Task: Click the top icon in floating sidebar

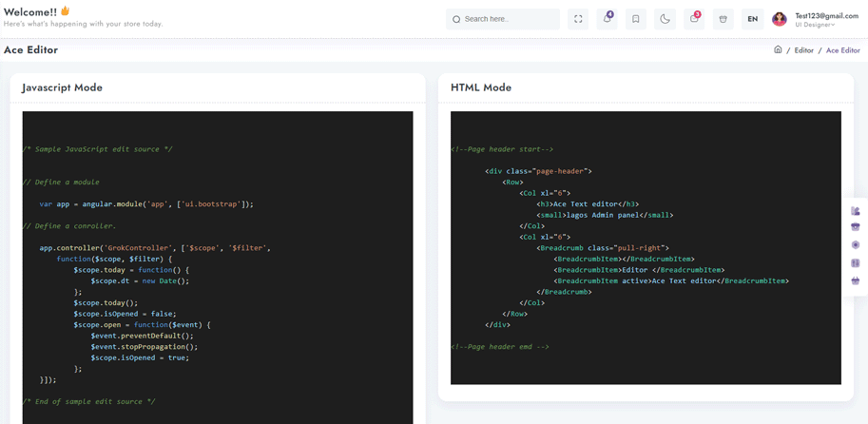Action: tap(856, 211)
